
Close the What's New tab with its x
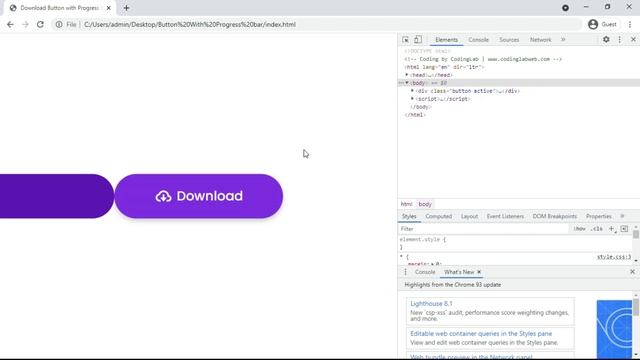(x=479, y=272)
